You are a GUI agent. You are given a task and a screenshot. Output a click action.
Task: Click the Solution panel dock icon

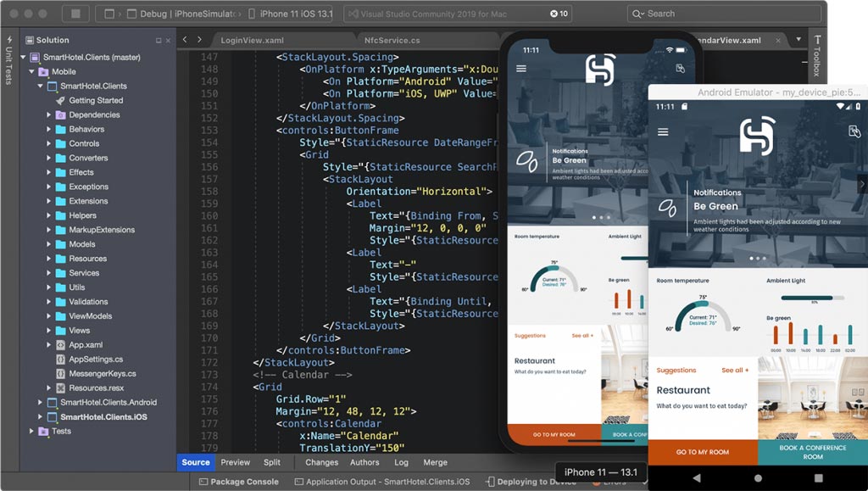[159, 41]
